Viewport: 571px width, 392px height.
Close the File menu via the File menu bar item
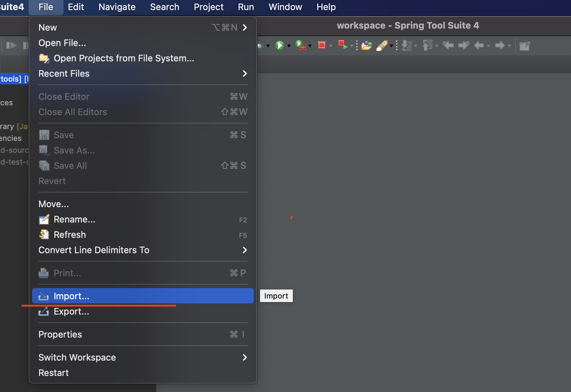46,7
